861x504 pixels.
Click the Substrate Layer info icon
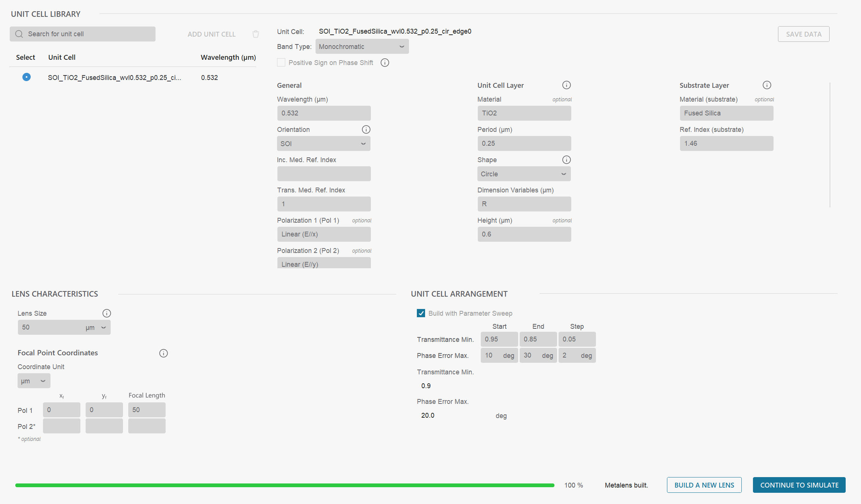(767, 85)
